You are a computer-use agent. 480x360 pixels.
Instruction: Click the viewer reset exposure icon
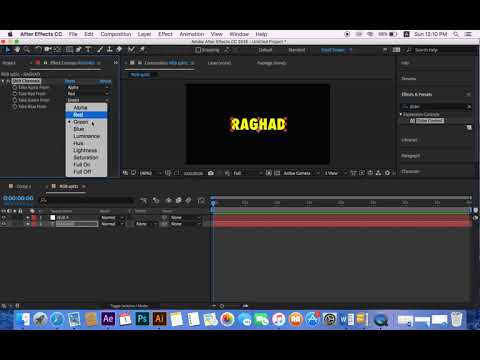(x=387, y=173)
